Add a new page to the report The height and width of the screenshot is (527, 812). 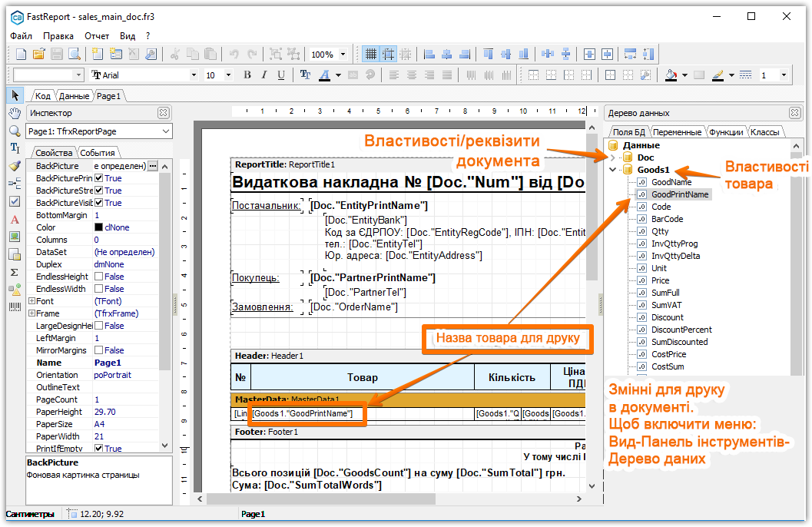[98, 54]
